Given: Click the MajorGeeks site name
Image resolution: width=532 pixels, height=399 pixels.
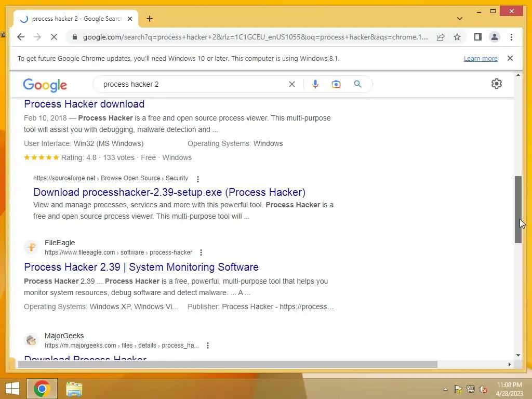Looking at the screenshot, I should click(64, 336).
